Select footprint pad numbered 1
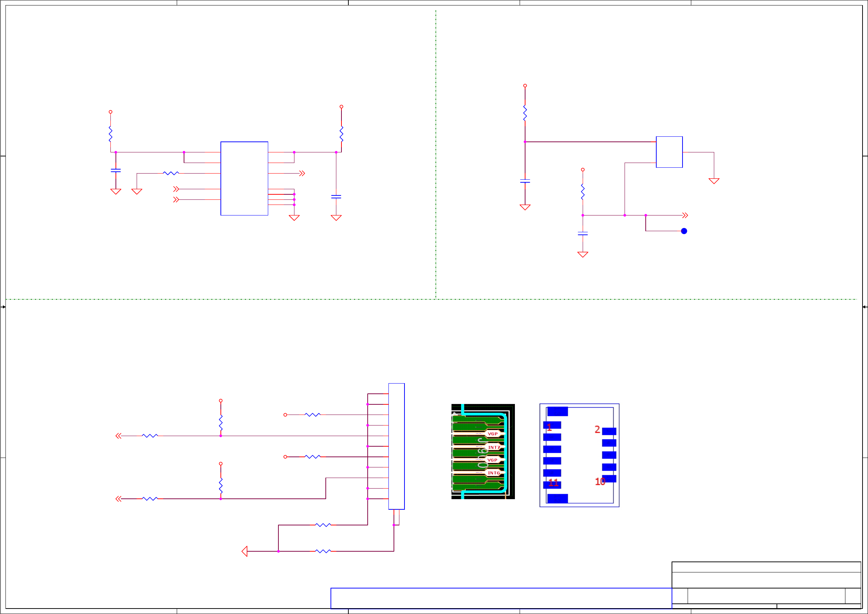Image resolution: width=868 pixels, height=614 pixels. coord(552,425)
